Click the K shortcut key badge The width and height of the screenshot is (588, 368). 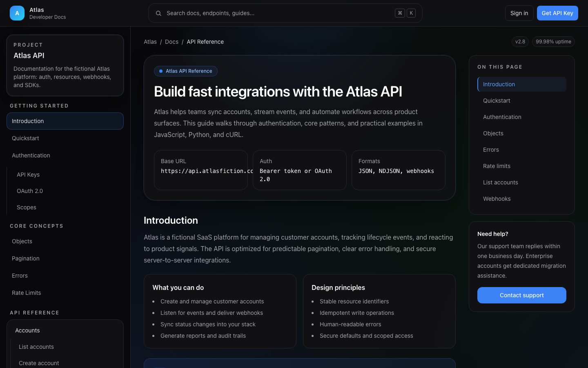tap(411, 13)
